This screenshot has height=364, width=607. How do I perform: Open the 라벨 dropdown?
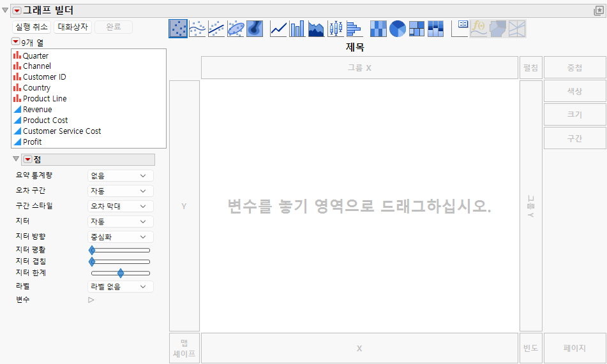point(121,287)
